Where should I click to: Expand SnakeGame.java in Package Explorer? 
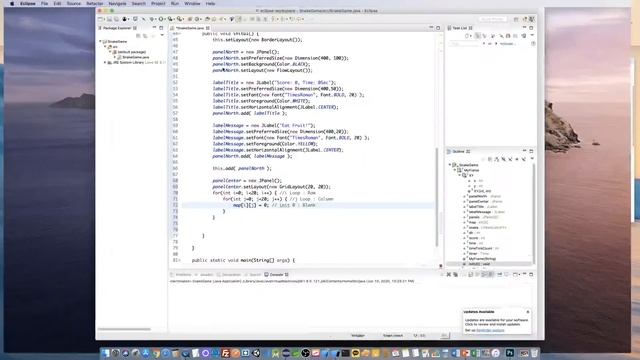point(115,58)
